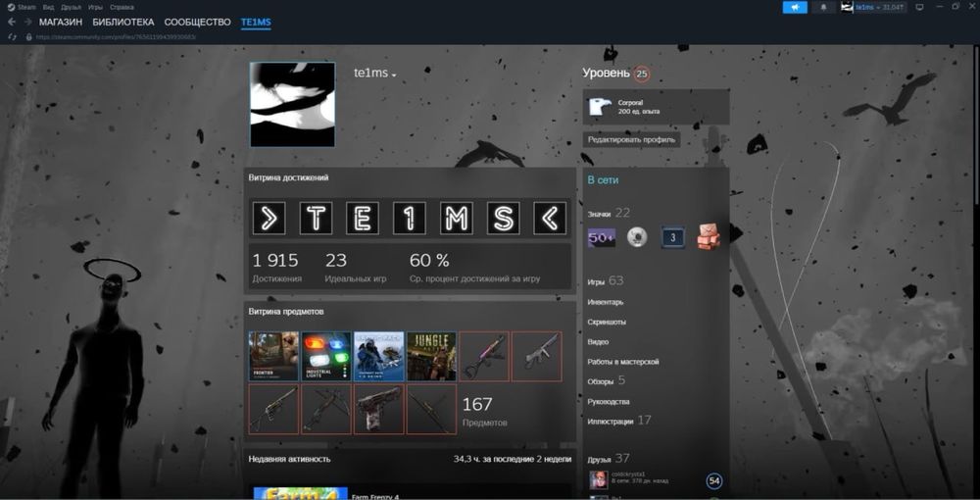This screenshot has height=500, width=980.
Task: Click the number 1 achievement icon
Action: (x=410, y=218)
